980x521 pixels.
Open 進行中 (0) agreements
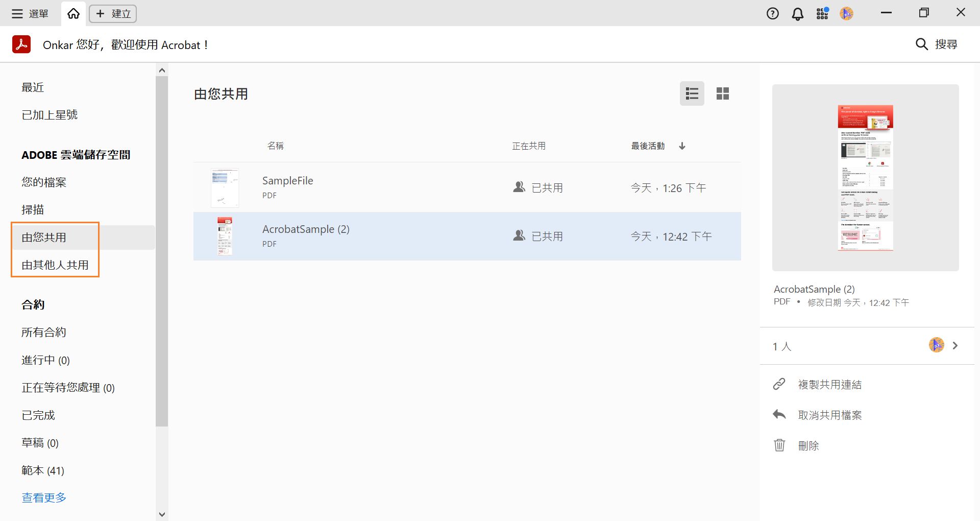click(45, 360)
